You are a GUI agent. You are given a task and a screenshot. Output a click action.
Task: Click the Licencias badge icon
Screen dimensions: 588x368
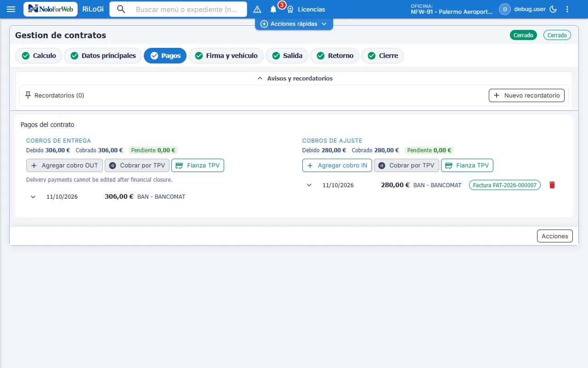290,9
